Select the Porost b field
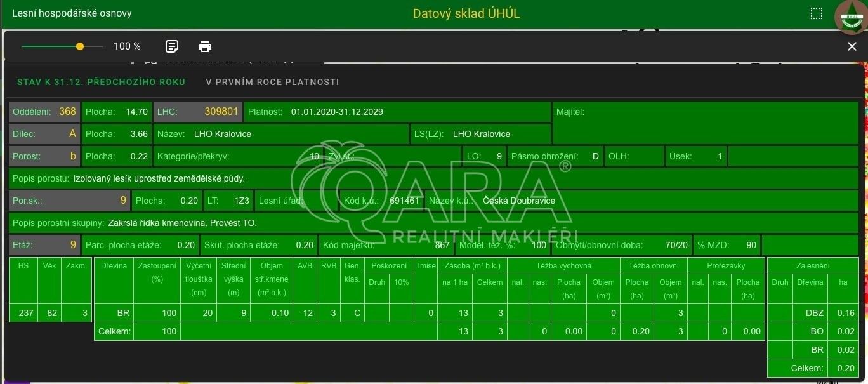 [x=44, y=156]
